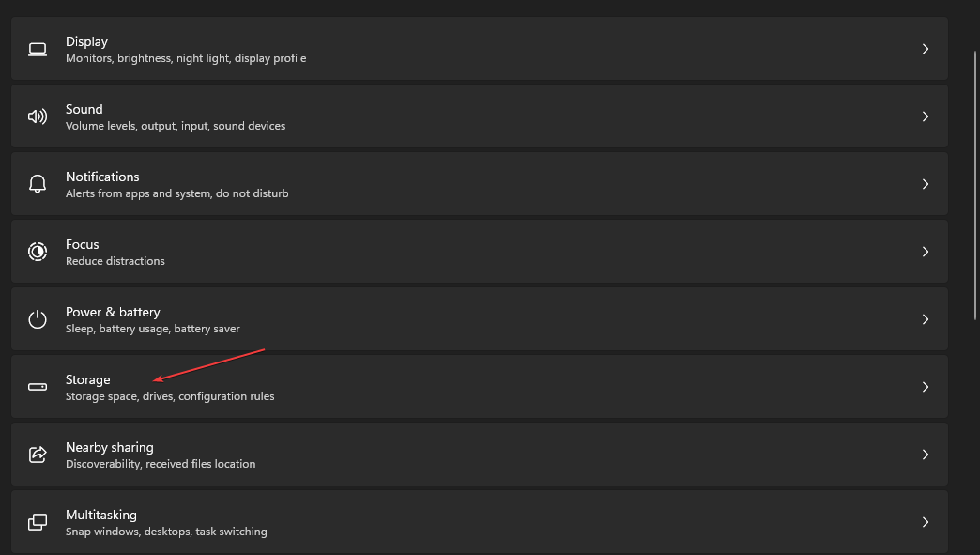
Task: Expand the Sound settings chevron
Action: 926,116
